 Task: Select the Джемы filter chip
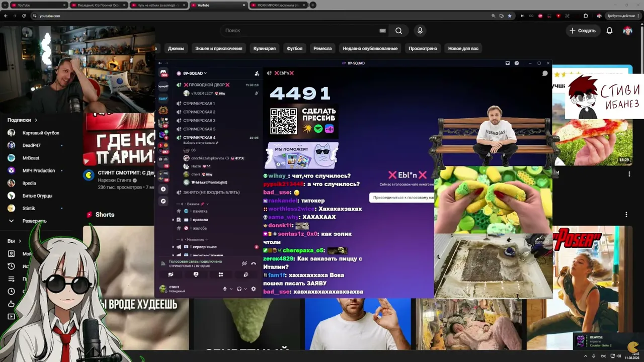pyautogui.click(x=176, y=48)
